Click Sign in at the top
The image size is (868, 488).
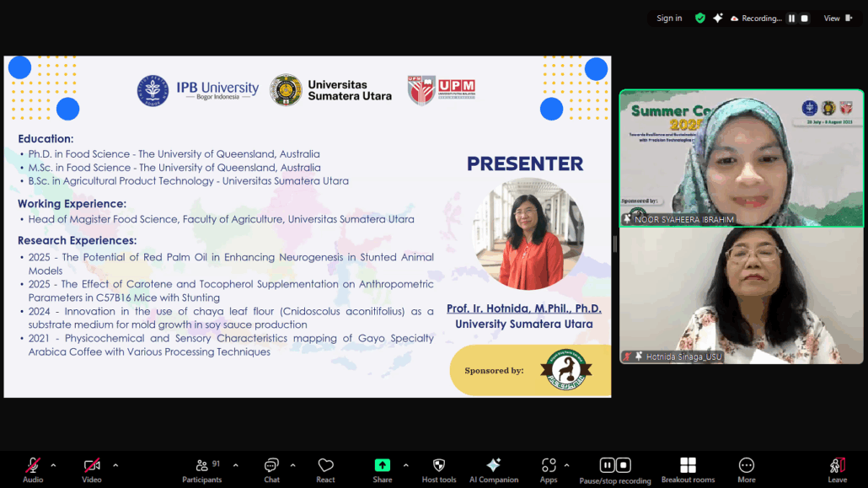[x=669, y=19]
